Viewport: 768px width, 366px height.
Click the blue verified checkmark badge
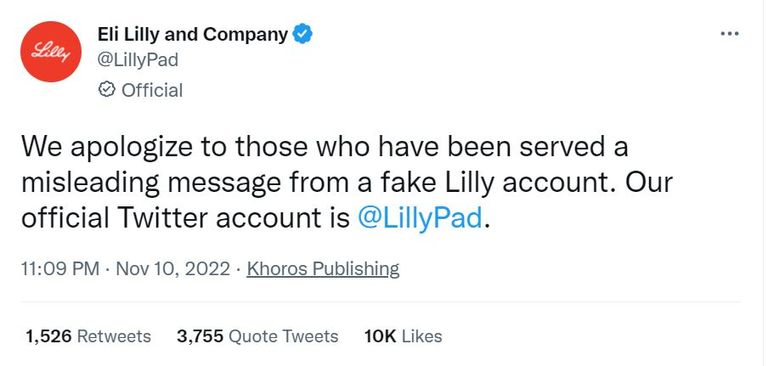click(x=302, y=34)
